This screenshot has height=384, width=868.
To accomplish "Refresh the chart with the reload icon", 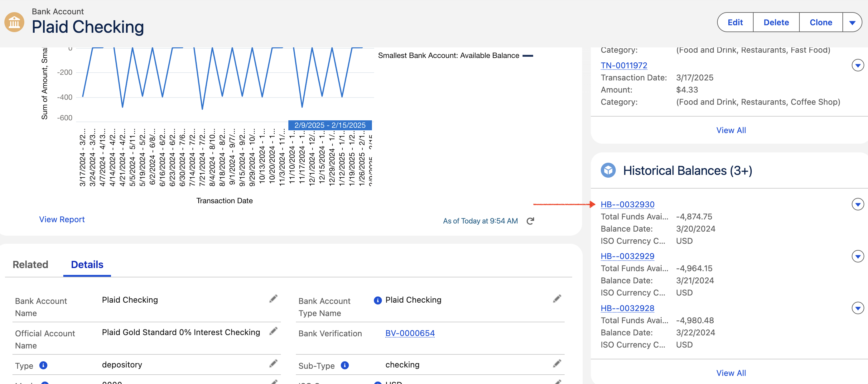I will coord(530,221).
